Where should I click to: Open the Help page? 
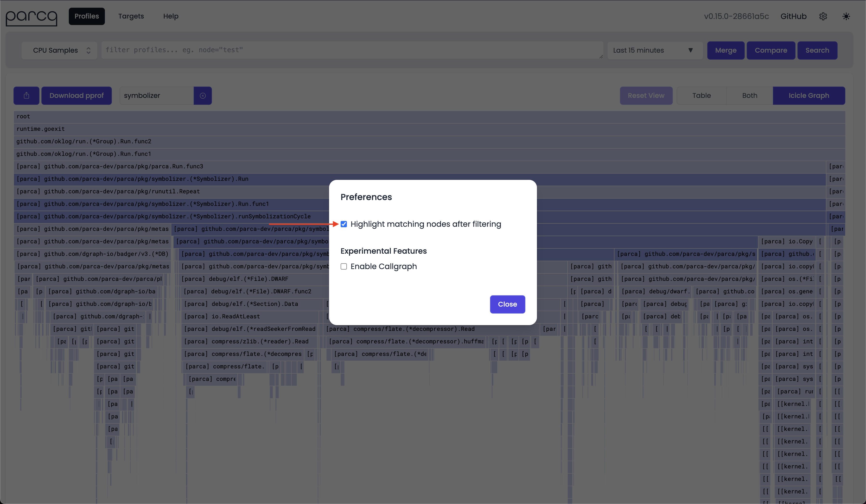coord(171,16)
